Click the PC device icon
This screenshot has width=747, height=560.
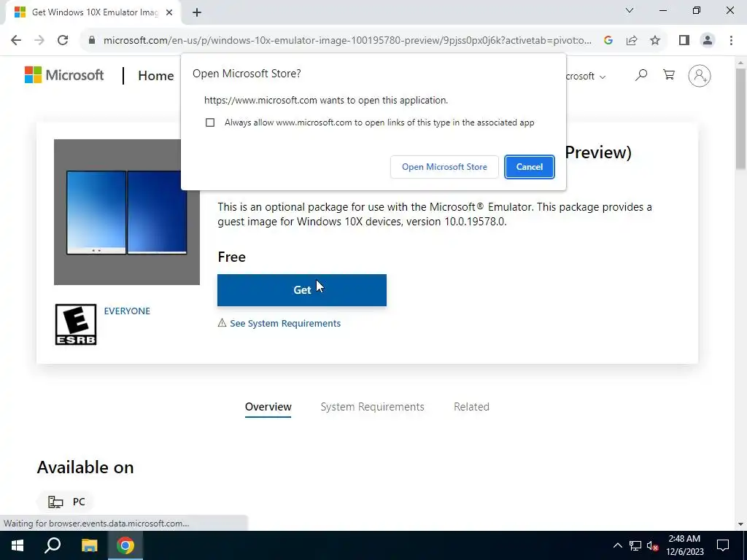click(55, 502)
